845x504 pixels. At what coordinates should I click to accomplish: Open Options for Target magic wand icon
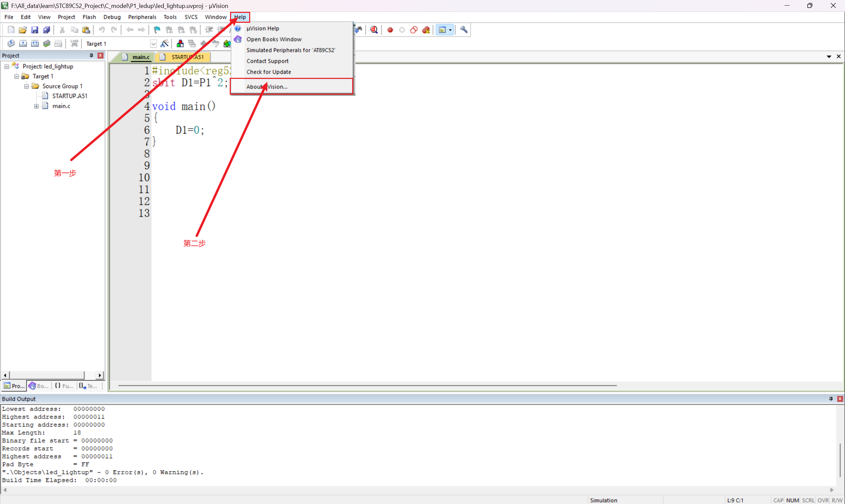coord(164,44)
